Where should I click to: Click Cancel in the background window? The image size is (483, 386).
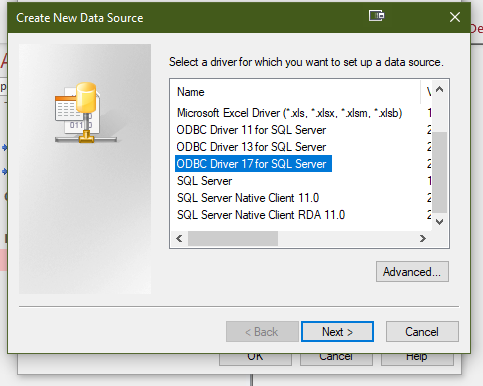(336, 359)
